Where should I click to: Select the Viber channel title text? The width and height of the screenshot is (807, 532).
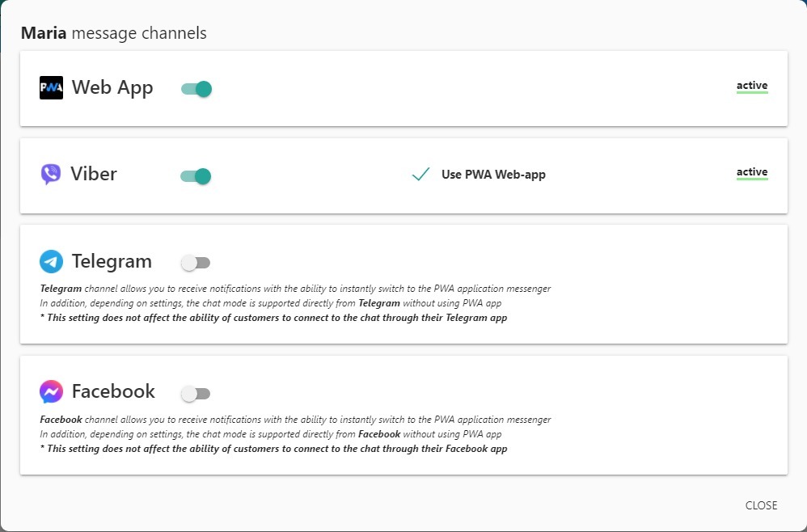(94, 174)
